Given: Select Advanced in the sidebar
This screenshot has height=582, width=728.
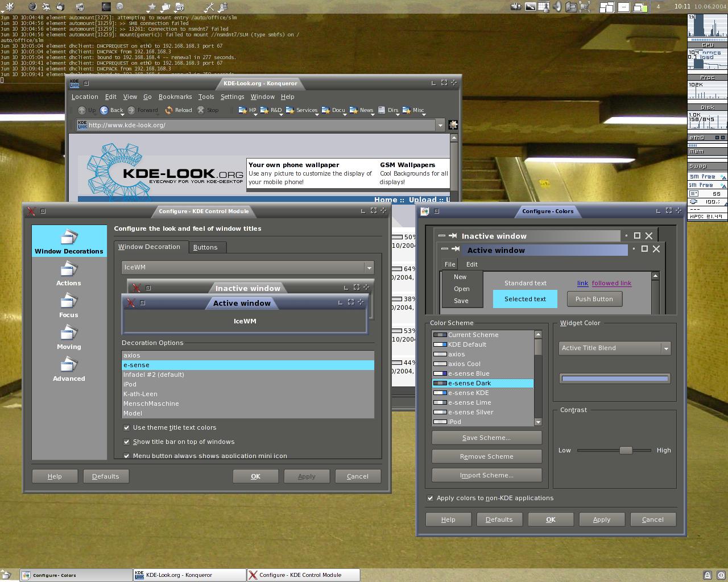Looking at the screenshot, I should [x=69, y=369].
